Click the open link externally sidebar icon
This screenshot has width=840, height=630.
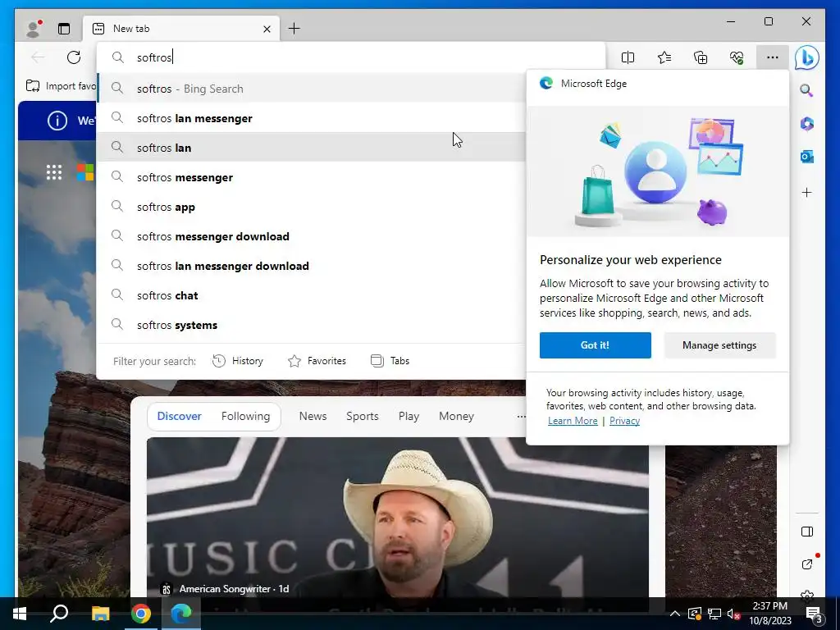[807, 564]
